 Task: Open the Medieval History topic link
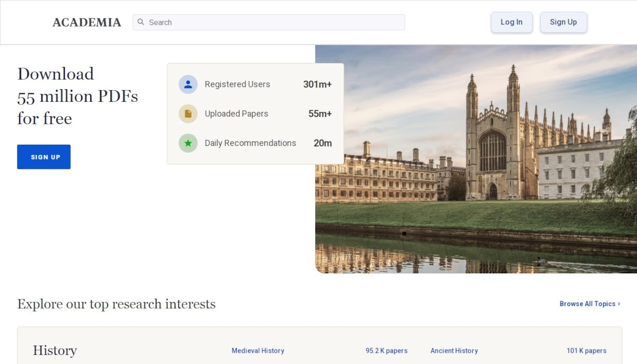[x=258, y=351]
